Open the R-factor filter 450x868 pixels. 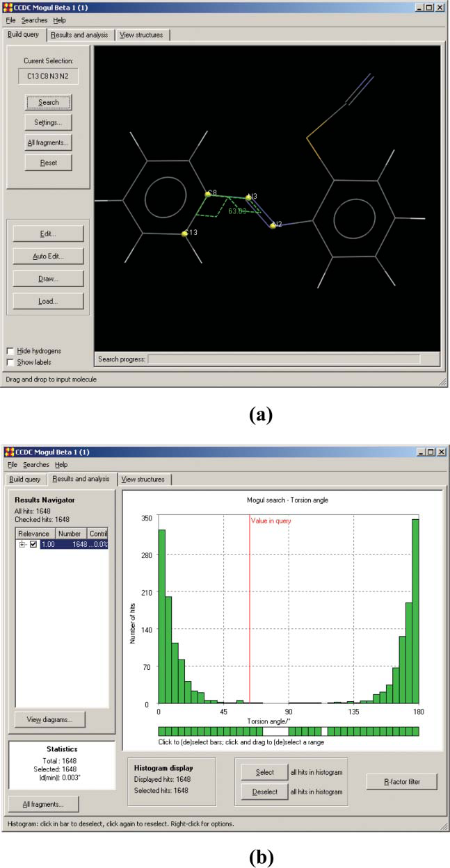point(402,782)
